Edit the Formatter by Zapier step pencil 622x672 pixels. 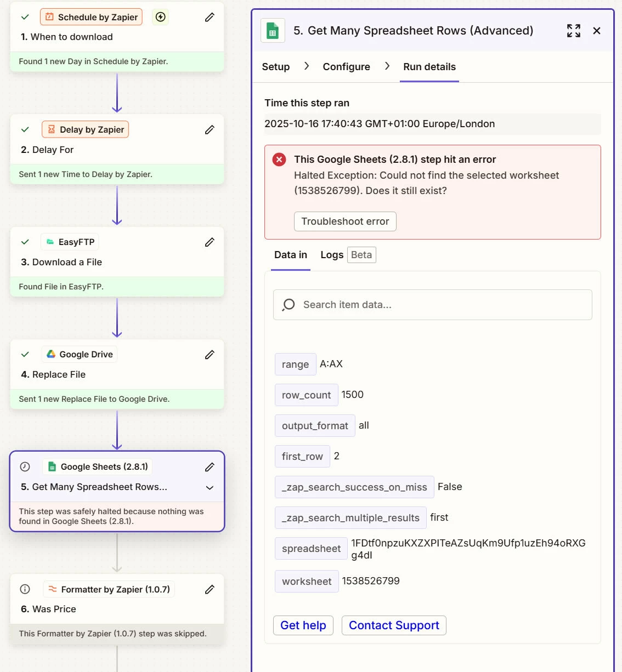point(210,590)
